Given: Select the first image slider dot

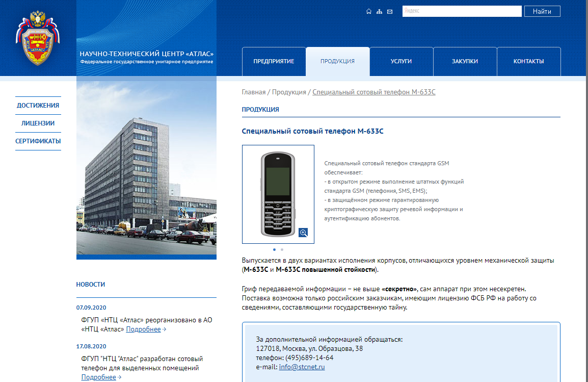Looking at the screenshot, I should 274,249.
